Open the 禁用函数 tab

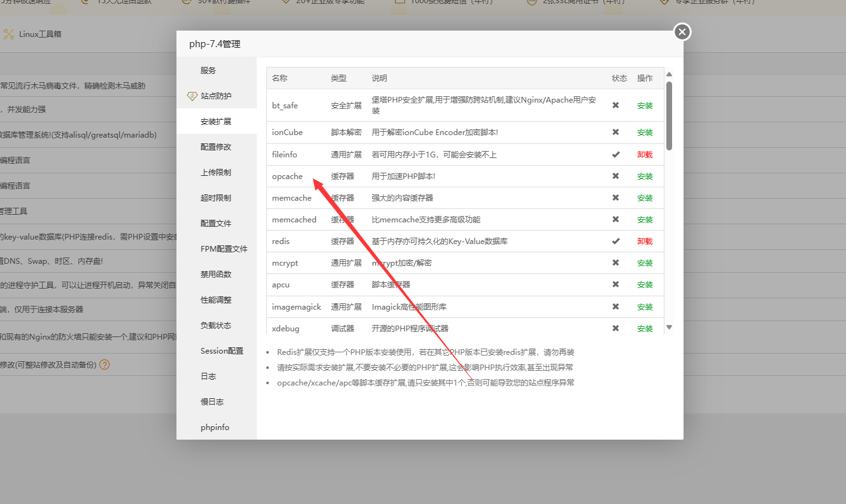tap(217, 274)
